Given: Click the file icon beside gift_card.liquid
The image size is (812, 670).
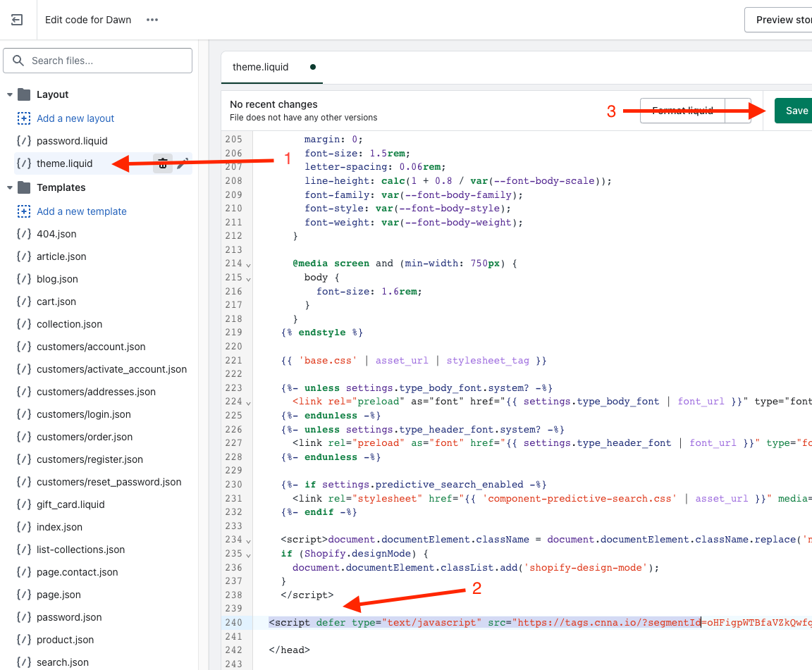Looking at the screenshot, I should coord(24,504).
